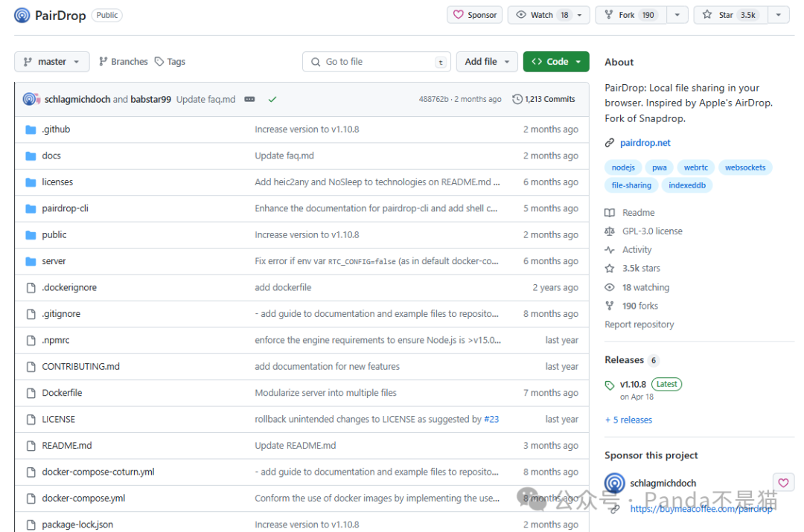Click the .dockerignore file icon
This screenshot has width=804, height=532.
point(31,287)
